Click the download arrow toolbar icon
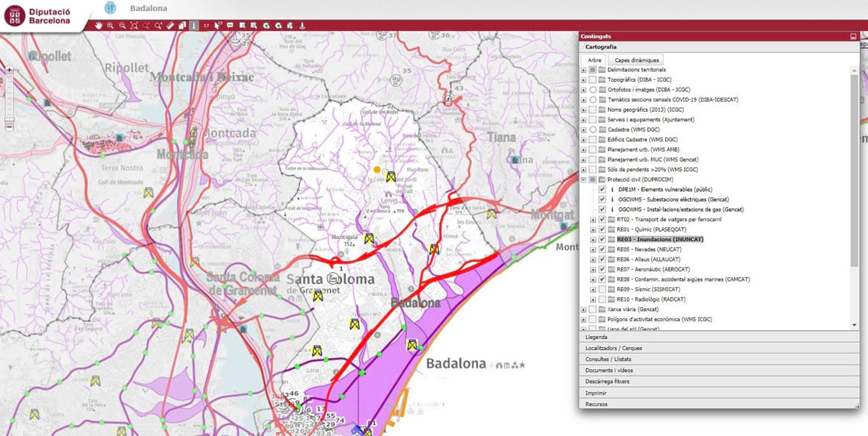This screenshot has height=436, width=868. (x=301, y=26)
